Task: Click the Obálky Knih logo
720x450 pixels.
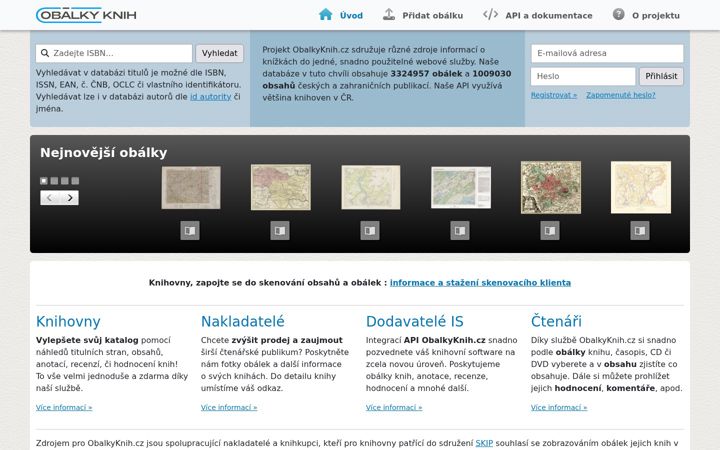Action: click(x=86, y=15)
